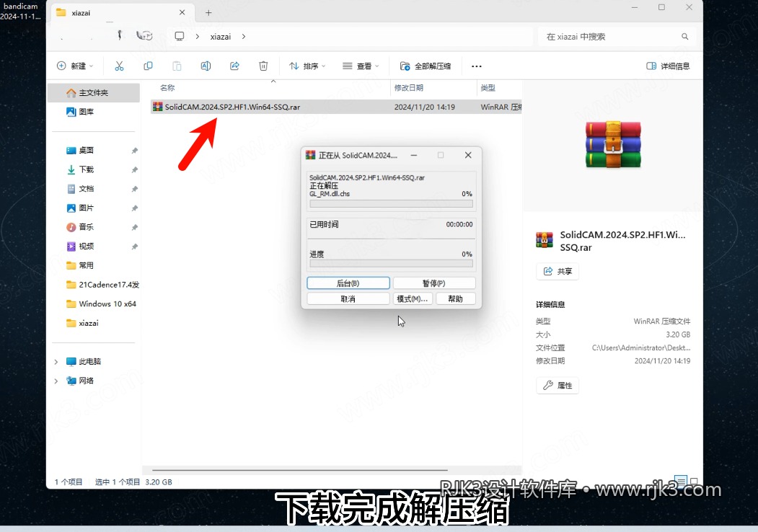
Task: Open the 新建 new item dropdown
Action: [x=75, y=66]
